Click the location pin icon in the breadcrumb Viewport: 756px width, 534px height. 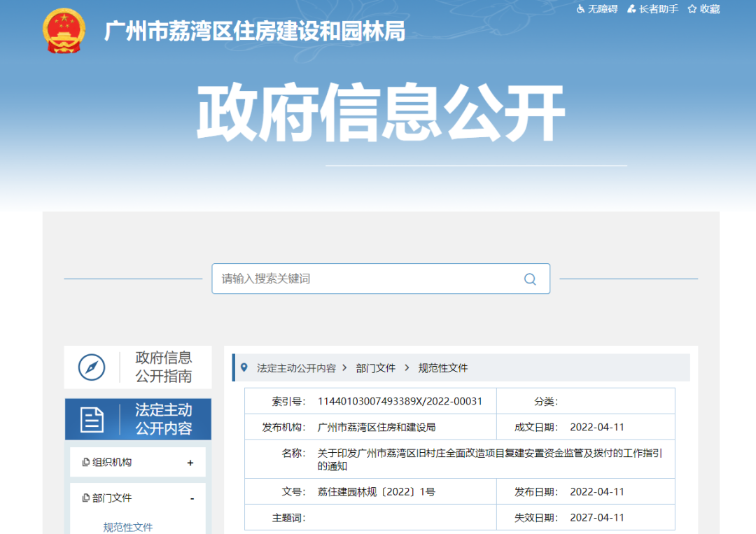coord(245,367)
